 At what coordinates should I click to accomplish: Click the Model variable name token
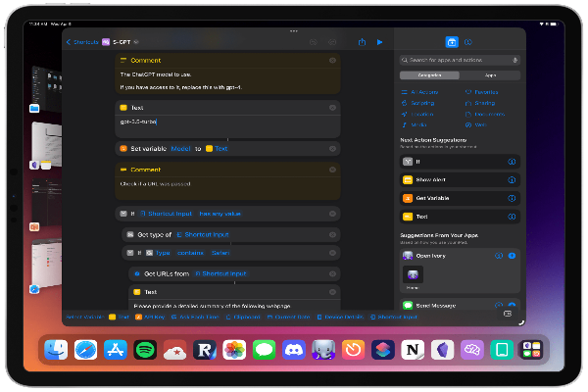click(x=180, y=148)
